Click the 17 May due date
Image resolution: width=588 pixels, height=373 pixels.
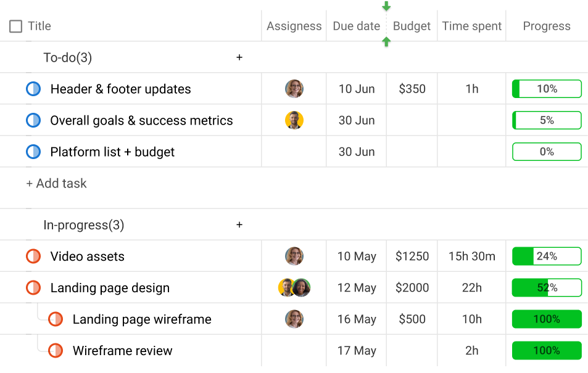[x=357, y=351]
